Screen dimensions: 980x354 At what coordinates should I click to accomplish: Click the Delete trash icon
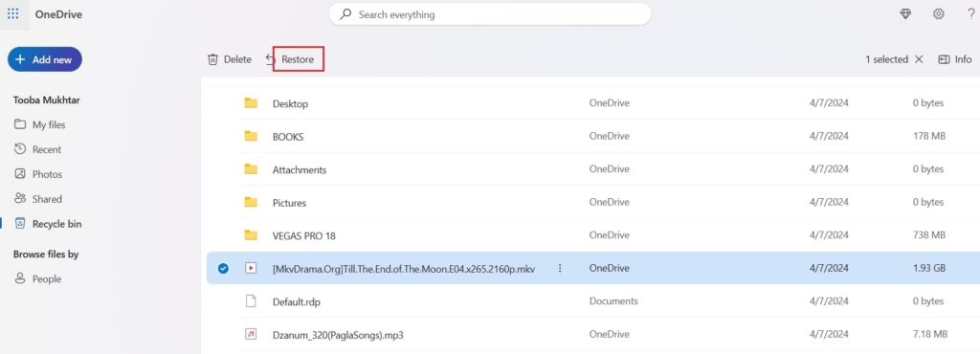213,59
